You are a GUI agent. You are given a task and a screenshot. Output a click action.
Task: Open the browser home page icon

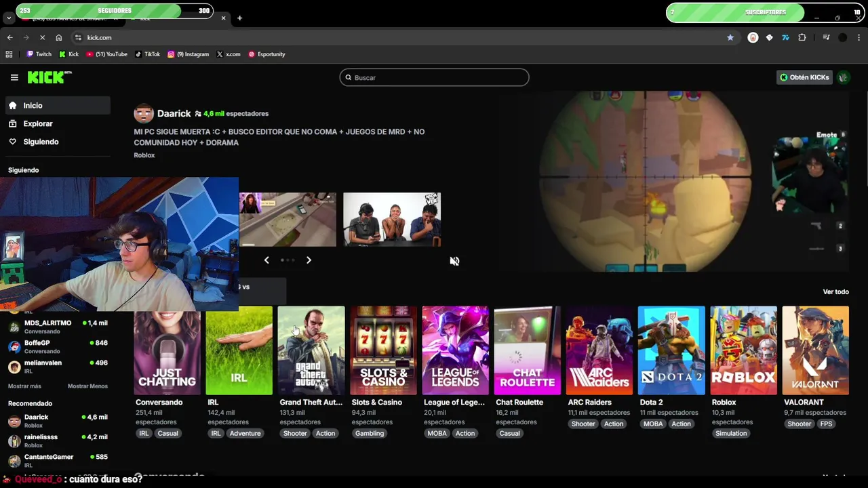[59, 37]
